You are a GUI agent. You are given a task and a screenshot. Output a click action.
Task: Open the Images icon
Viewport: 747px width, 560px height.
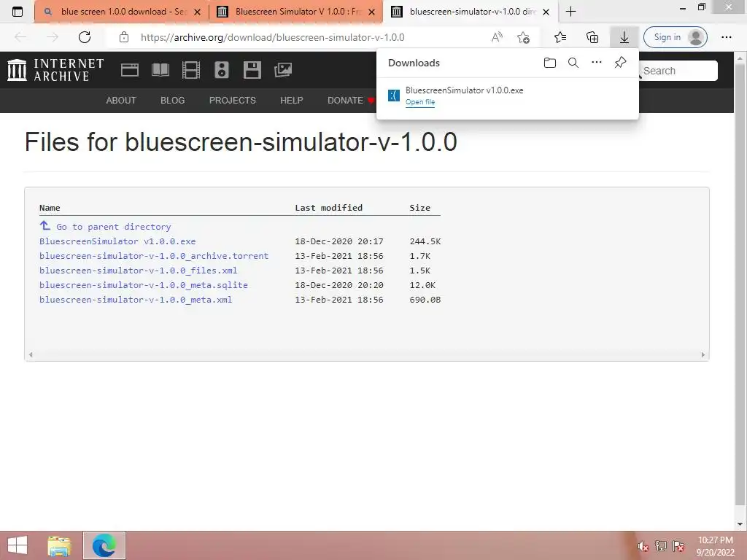(x=283, y=70)
